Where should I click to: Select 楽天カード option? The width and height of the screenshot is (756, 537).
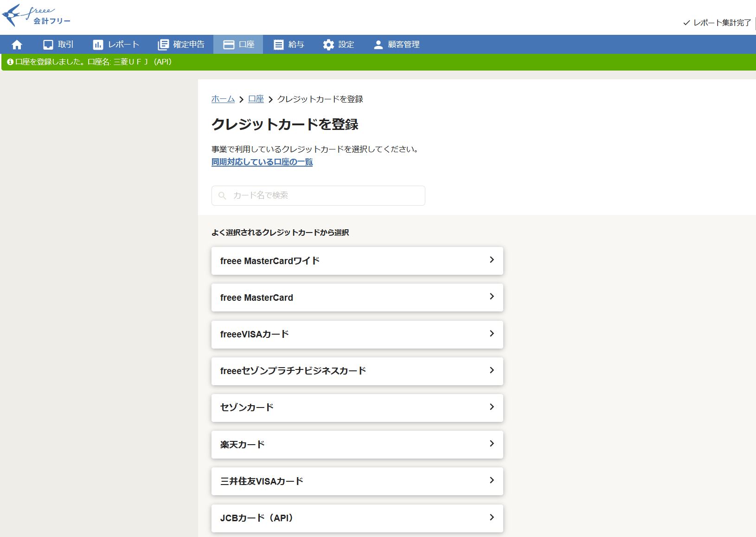coord(357,445)
